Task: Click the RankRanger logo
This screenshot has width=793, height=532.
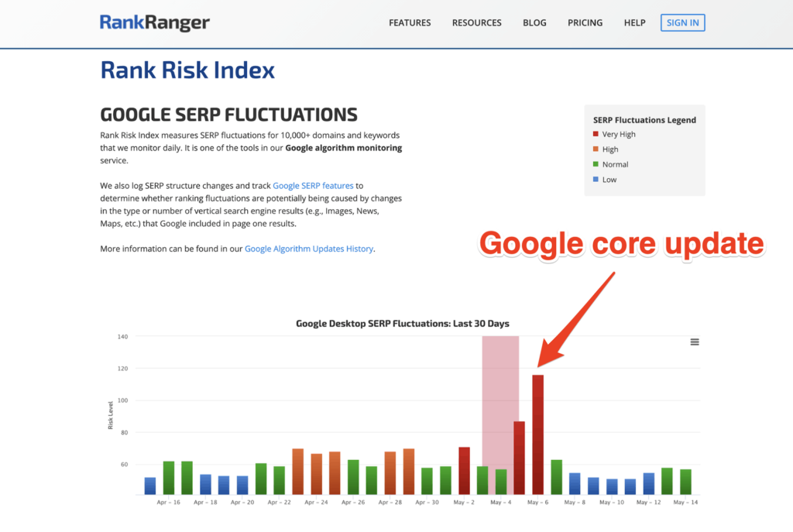Action: point(154,22)
